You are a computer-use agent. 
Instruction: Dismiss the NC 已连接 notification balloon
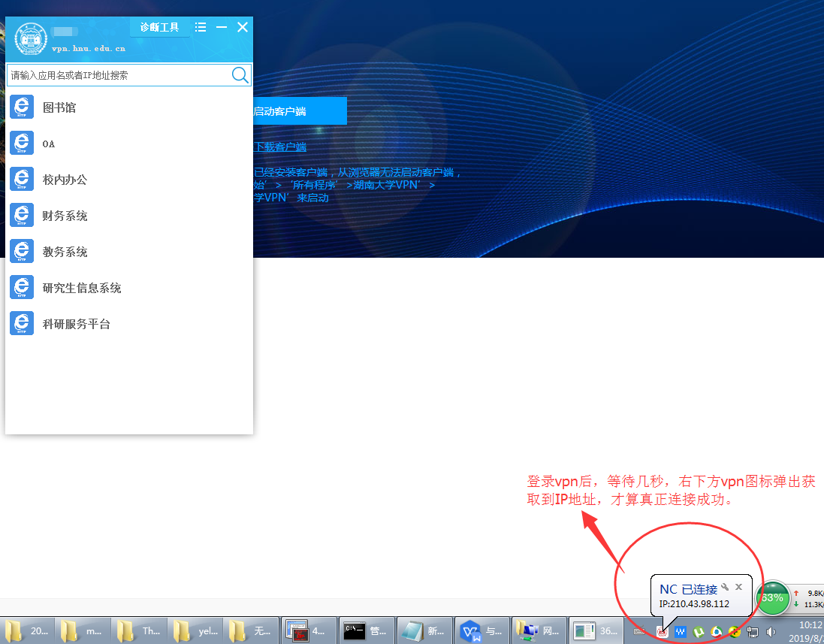[738, 587]
